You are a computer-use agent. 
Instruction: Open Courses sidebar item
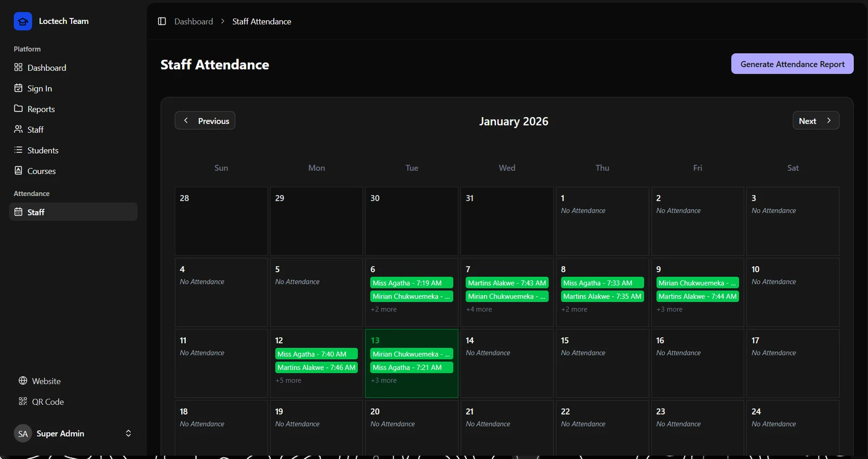click(x=73, y=170)
